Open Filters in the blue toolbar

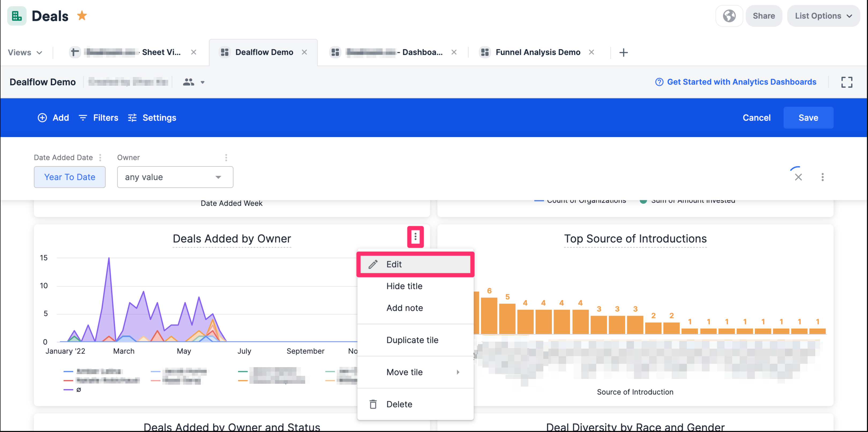(x=98, y=118)
